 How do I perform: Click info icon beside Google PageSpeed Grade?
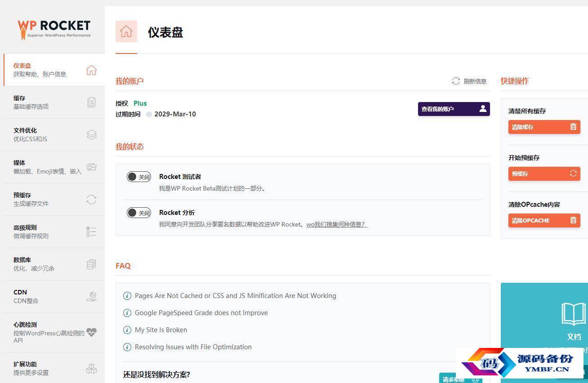click(127, 313)
